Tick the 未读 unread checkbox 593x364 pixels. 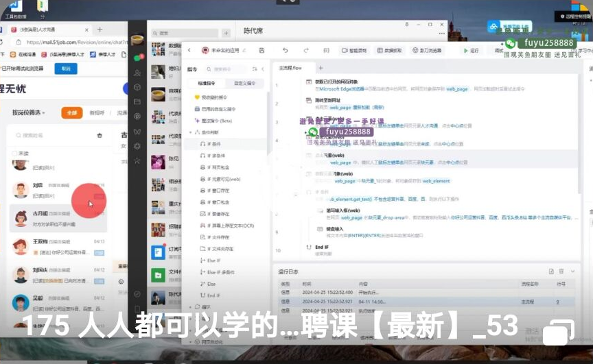[15, 153]
